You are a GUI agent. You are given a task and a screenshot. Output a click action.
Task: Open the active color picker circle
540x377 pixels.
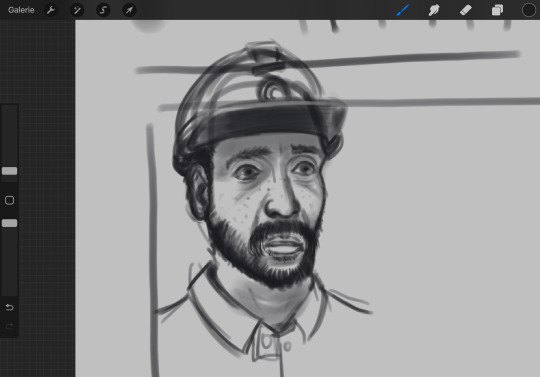click(x=529, y=10)
